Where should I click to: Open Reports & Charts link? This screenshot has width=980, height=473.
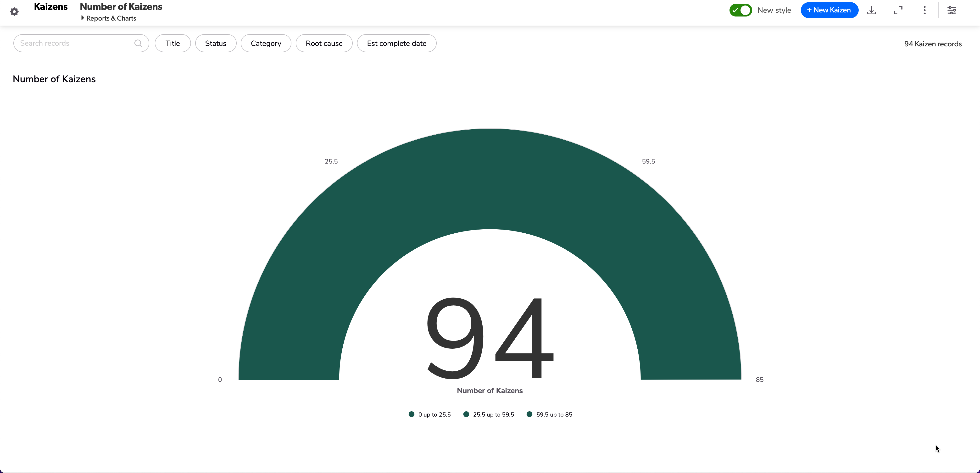[x=111, y=18]
